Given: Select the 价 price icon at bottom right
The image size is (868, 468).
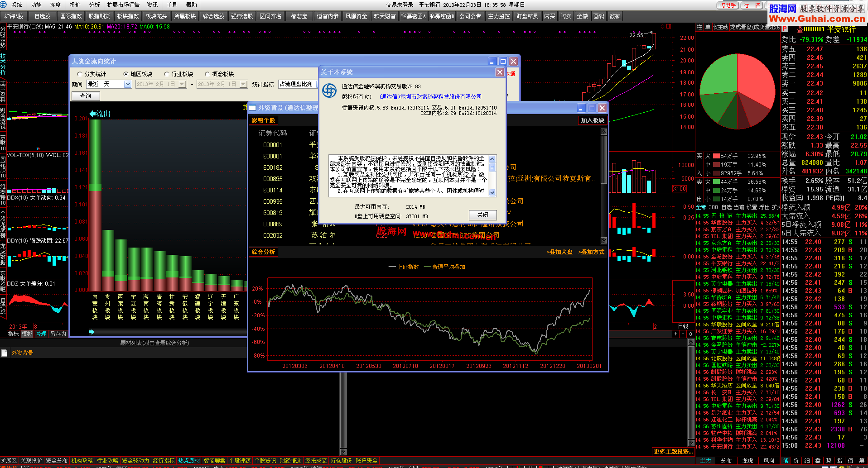Looking at the screenshot, I should point(796,460).
